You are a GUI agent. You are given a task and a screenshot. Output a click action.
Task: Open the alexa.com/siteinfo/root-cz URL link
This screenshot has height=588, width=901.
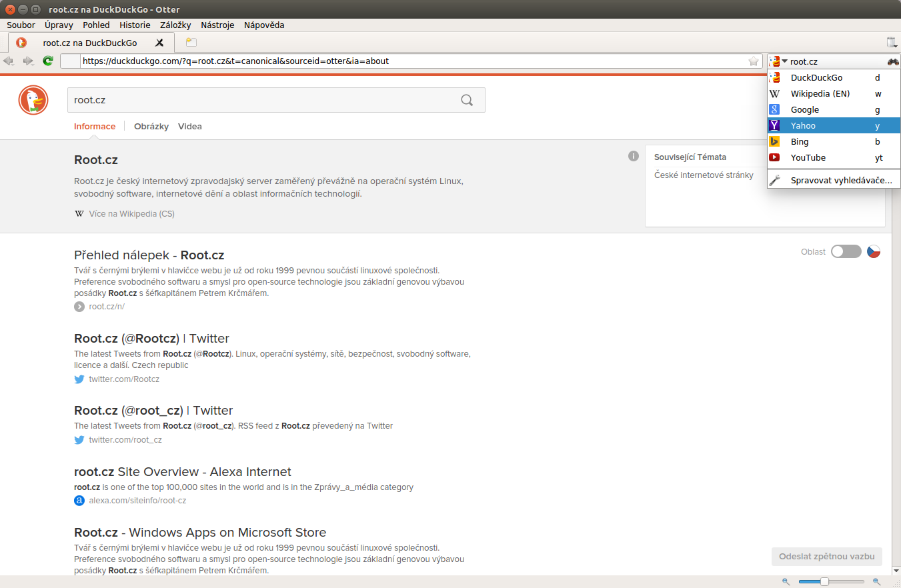click(137, 501)
